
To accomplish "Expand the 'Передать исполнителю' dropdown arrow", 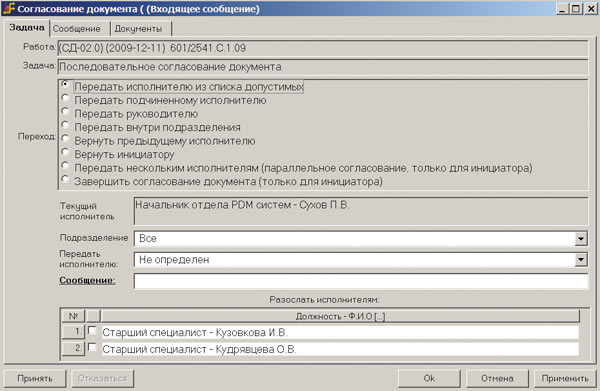I will click(x=580, y=260).
